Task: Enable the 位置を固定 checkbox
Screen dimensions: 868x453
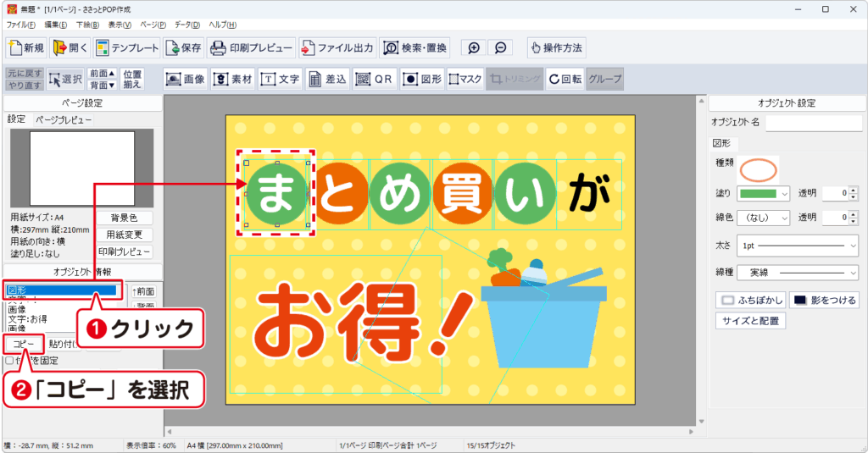Action: coord(9,360)
